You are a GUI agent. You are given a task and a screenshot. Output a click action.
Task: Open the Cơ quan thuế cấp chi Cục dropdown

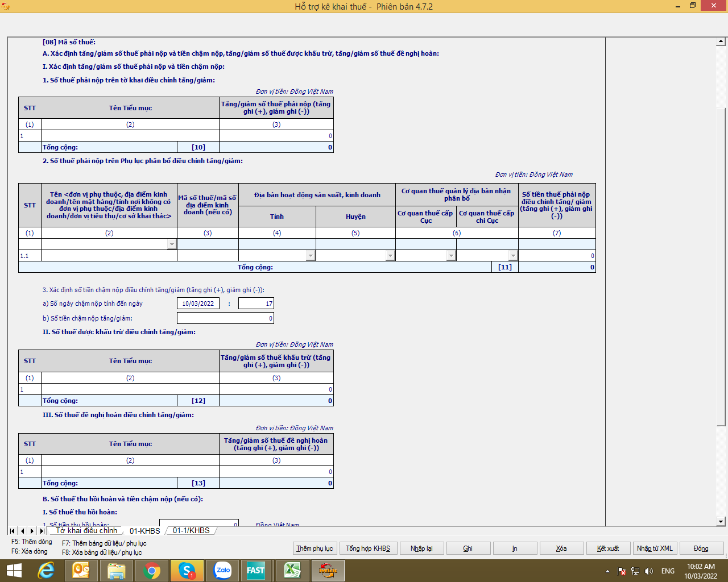pyautogui.click(x=513, y=256)
